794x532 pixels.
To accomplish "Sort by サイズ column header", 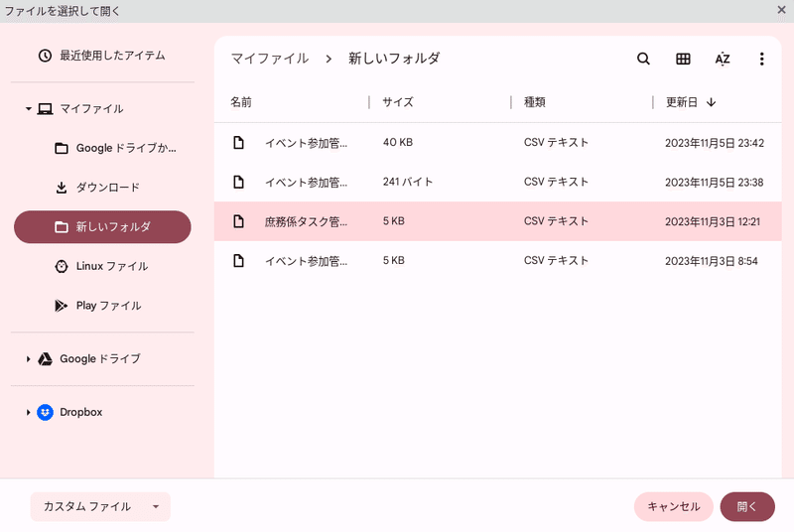I will 398,102.
